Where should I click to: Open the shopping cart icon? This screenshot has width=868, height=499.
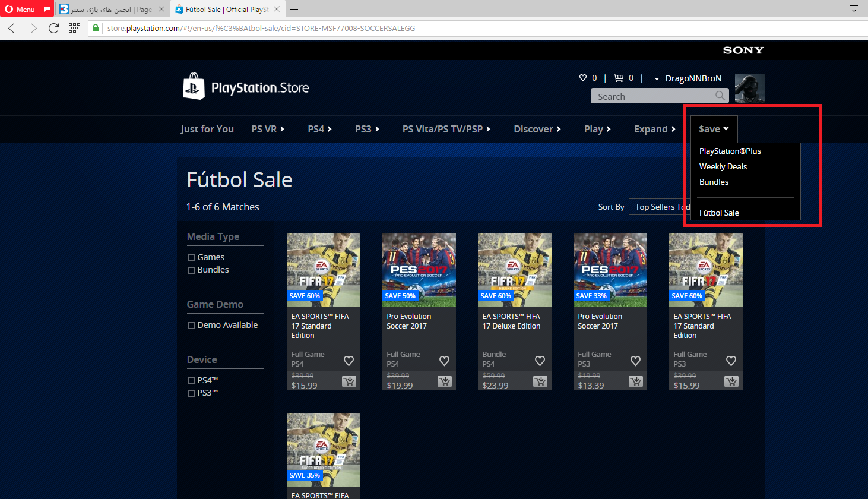tap(618, 78)
